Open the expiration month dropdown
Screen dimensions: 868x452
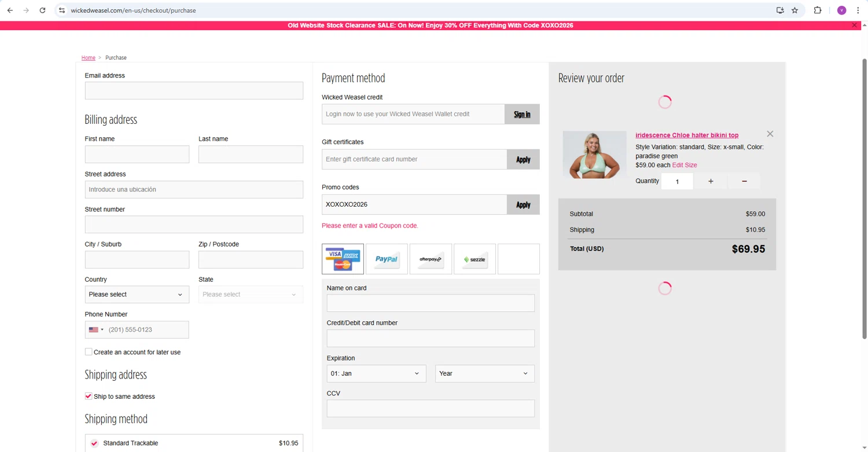[x=376, y=373]
